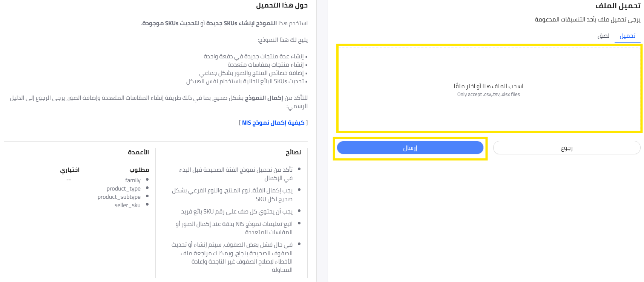The width and height of the screenshot is (644, 282).
Task: Select the product_subtype column item
Action: 119,197
